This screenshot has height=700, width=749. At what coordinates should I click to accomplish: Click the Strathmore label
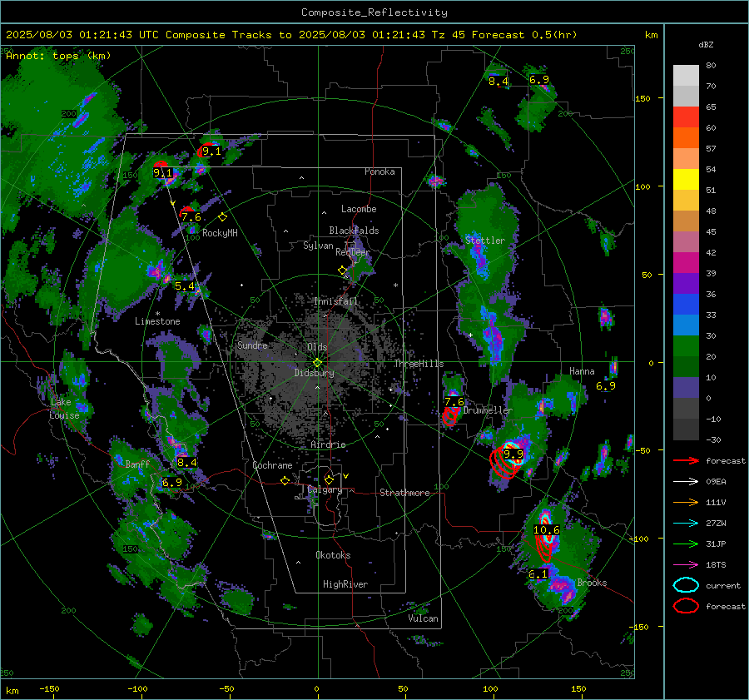click(404, 493)
